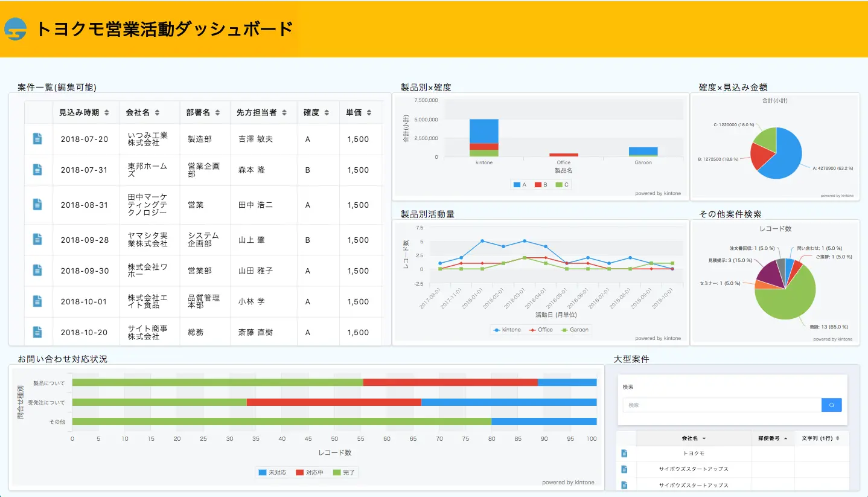The width and height of the screenshot is (868, 497).
Task: Click the record icon for ヤマシタ実業株式会社
Action: click(38, 240)
